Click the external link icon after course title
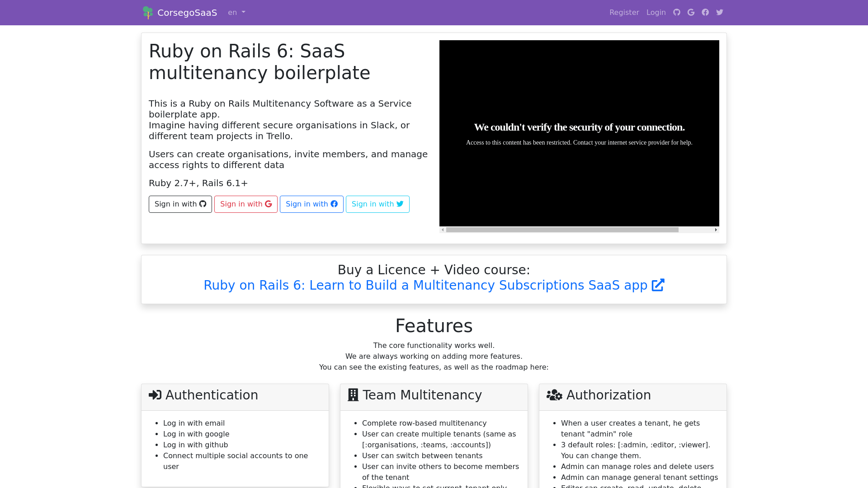This screenshot has height=488, width=868. (658, 285)
